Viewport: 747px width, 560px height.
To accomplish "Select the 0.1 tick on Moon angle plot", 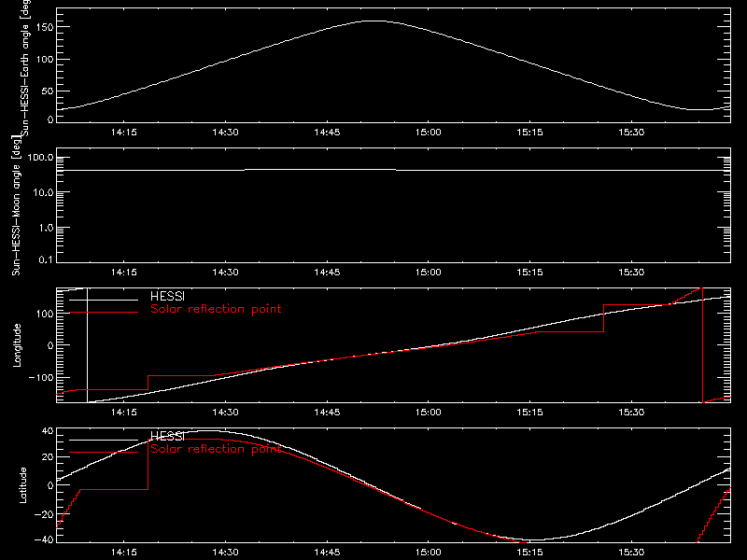I will click(x=46, y=259).
